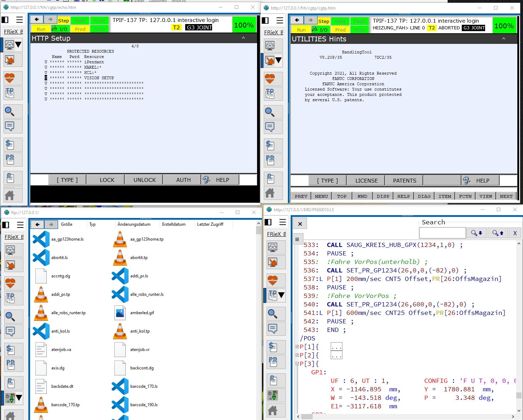Click the search input field above PNS0010.LS code

(442, 232)
